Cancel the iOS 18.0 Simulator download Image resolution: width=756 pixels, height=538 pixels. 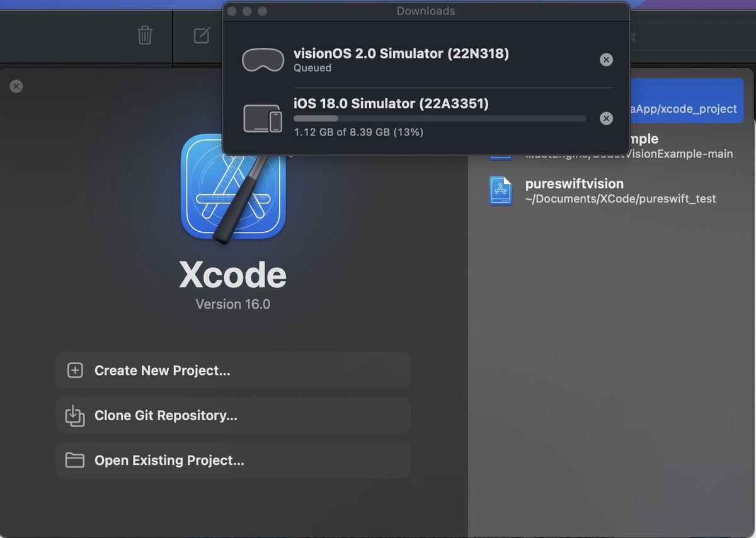tap(606, 118)
